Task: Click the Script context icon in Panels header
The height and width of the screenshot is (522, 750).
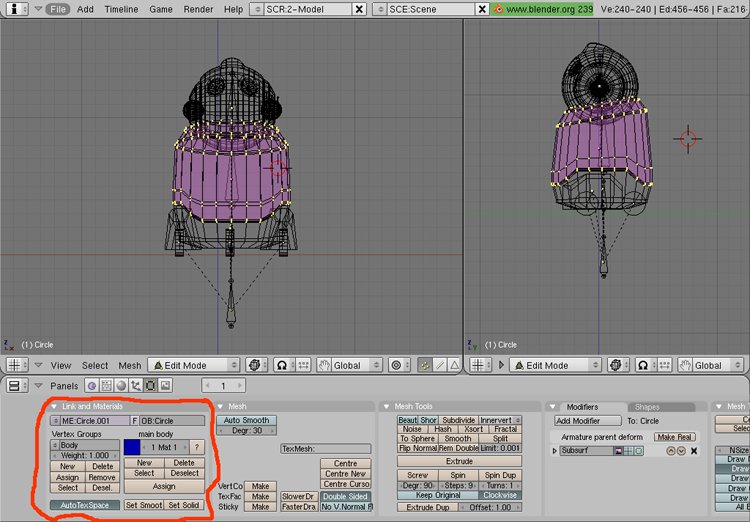Action: 106,385
